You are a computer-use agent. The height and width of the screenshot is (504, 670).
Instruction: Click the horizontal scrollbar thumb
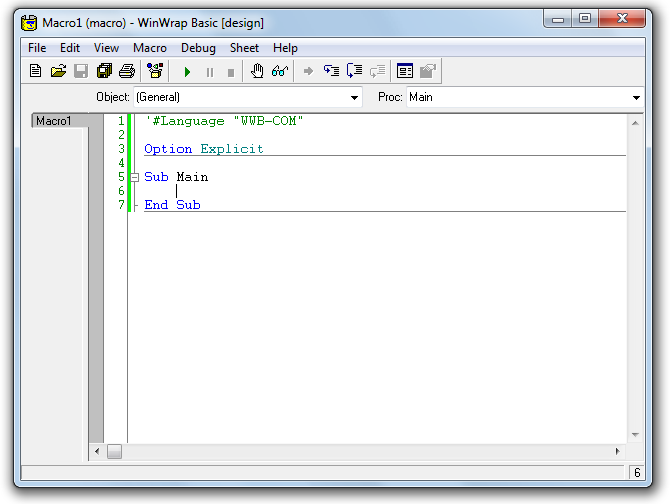(114, 451)
